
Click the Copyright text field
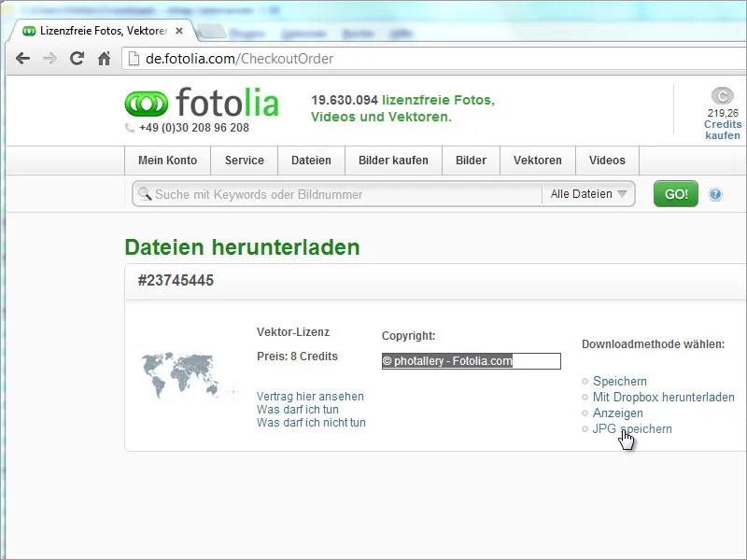(472, 361)
